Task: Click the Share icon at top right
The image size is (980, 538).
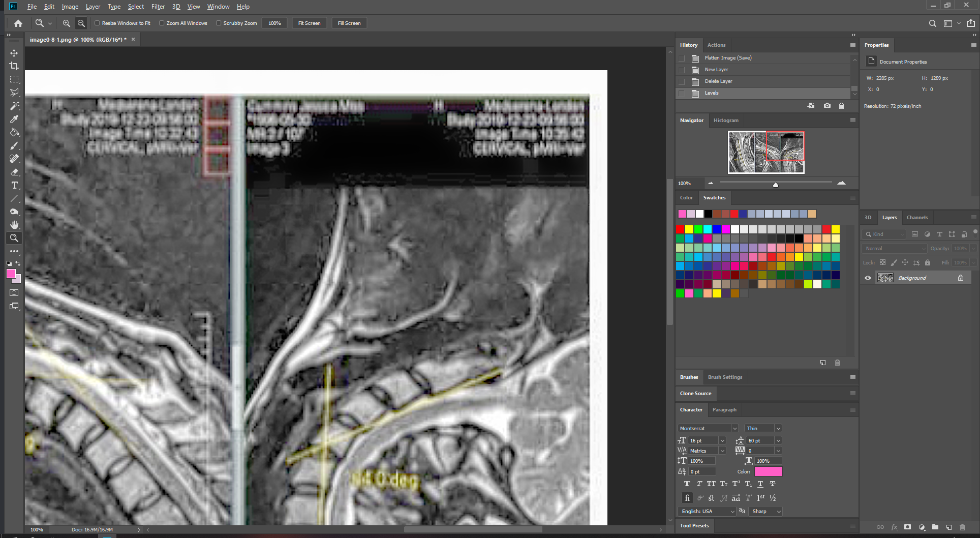Action: click(971, 23)
